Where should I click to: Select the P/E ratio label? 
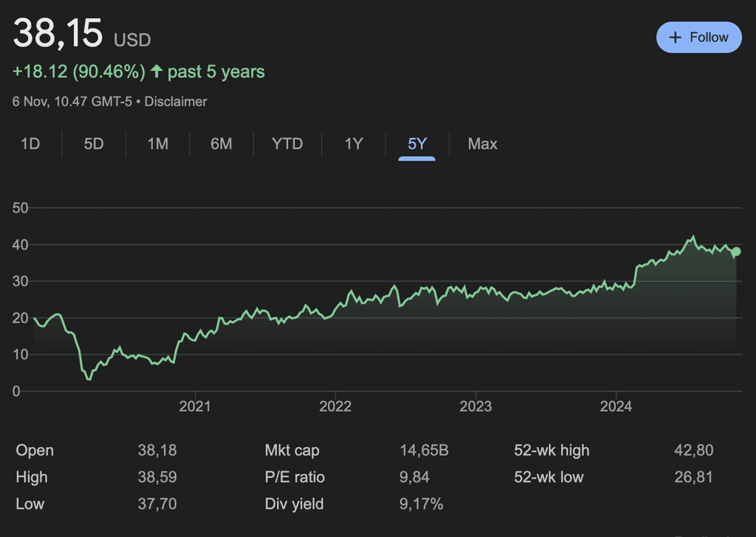295,477
